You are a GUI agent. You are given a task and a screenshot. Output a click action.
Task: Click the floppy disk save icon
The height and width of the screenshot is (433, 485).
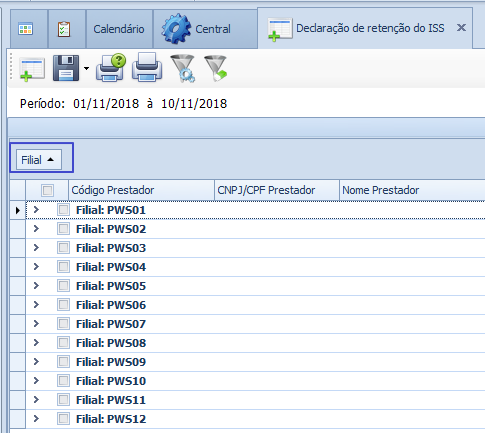click(66, 68)
